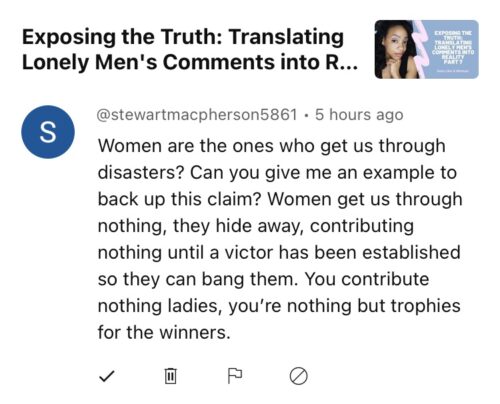Click the woman's portrait in the thumbnail
500x404 pixels.
[396, 49]
